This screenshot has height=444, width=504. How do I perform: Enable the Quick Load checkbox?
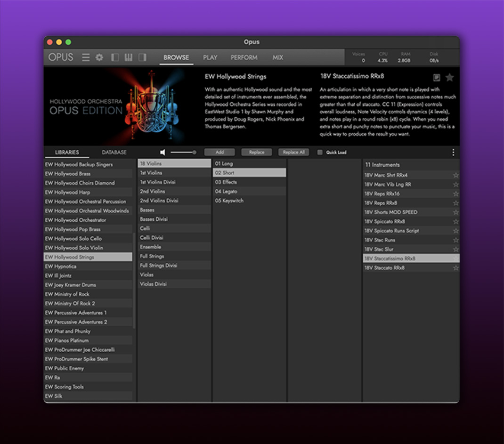(320, 152)
